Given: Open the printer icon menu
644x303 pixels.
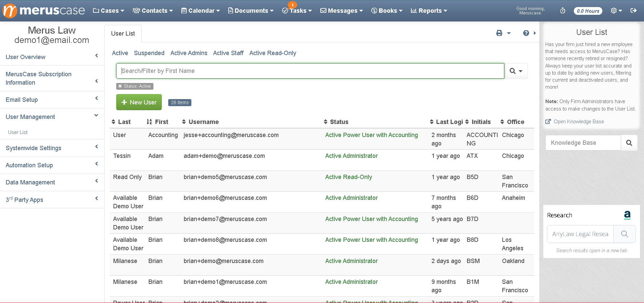Looking at the screenshot, I should (503, 33).
